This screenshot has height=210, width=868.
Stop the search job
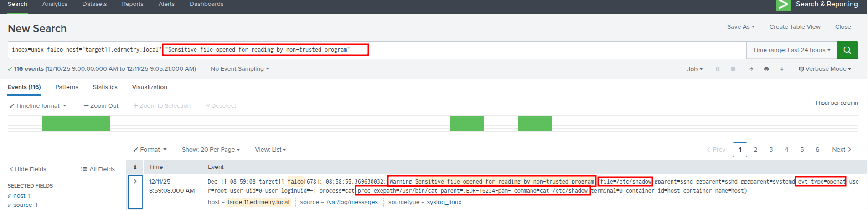pyautogui.click(x=733, y=69)
